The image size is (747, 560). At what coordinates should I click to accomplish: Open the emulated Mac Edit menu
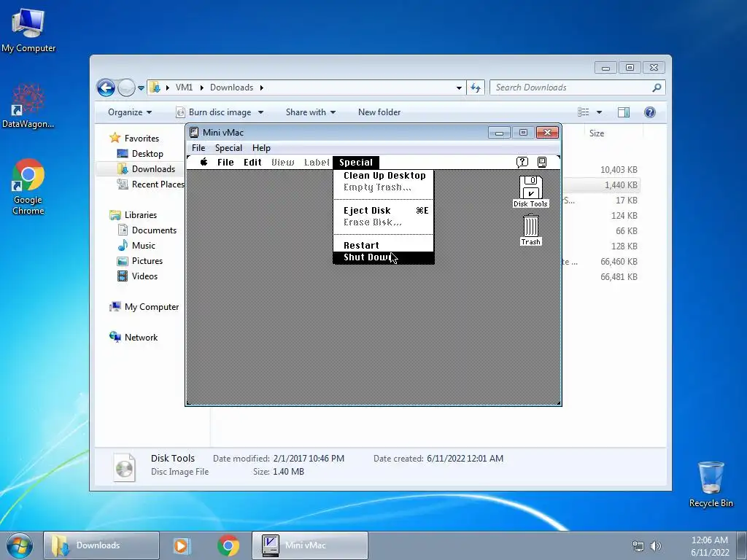pyautogui.click(x=252, y=162)
